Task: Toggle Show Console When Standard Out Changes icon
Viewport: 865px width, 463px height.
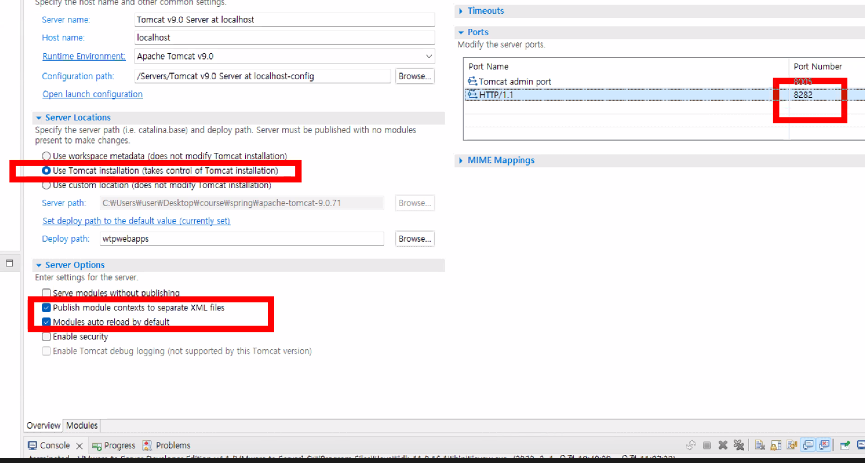Action: tap(808, 445)
